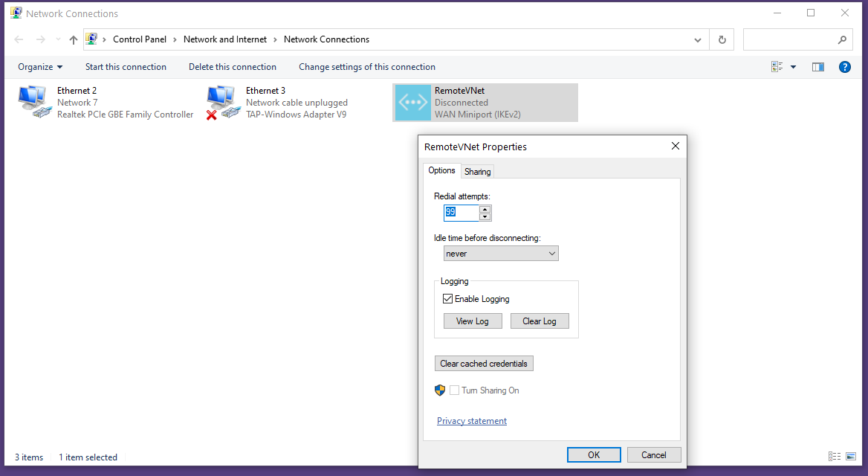Increase redial attempts with the up arrow
The height and width of the screenshot is (476, 868).
pos(485,209)
